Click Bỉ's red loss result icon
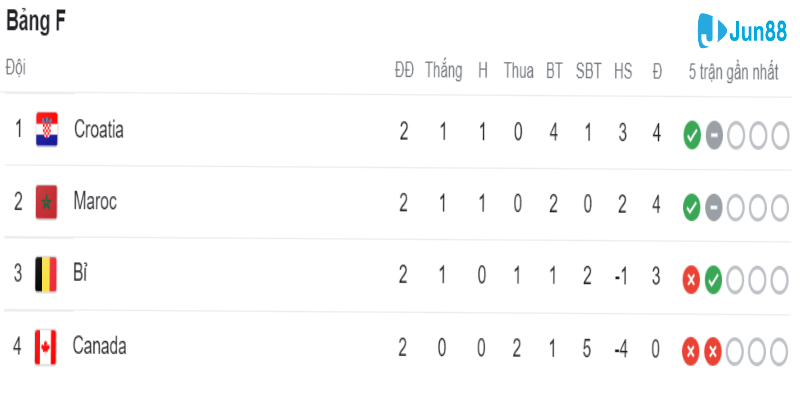800x400 pixels. coord(691,279)
